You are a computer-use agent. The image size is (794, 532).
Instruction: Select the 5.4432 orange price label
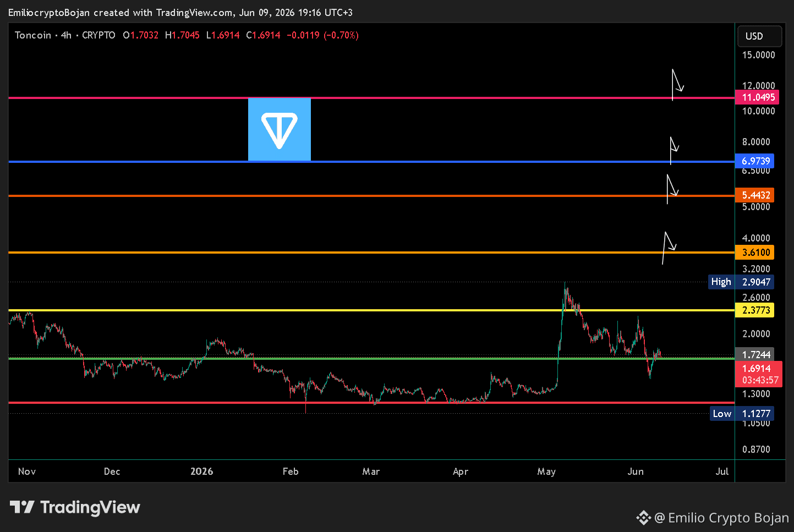[754, 195]
